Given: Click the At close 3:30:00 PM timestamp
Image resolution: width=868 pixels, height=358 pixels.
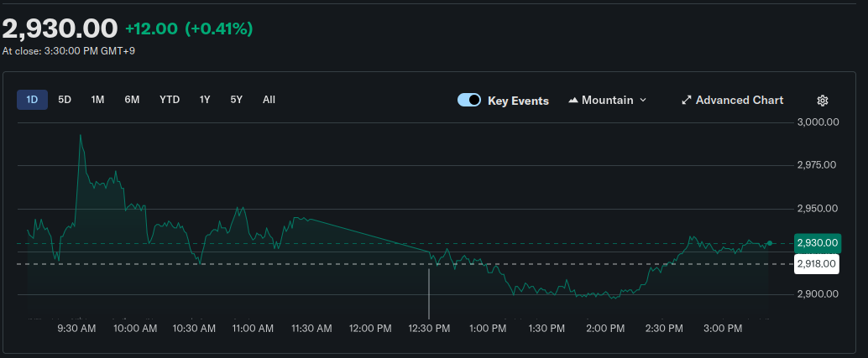Looking at the screenshot, I should [x=69, y=51].
